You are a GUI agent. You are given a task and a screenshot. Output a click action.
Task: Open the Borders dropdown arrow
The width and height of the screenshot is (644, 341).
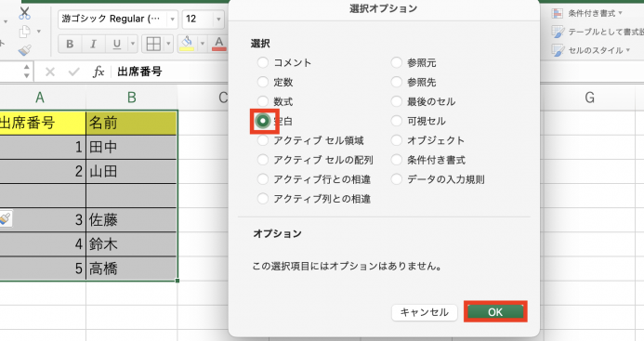168,44
